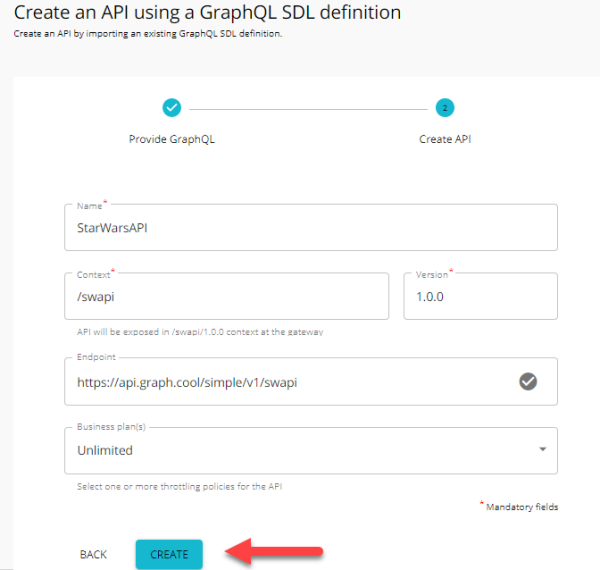Select the Create API step label

click(445, 139)
